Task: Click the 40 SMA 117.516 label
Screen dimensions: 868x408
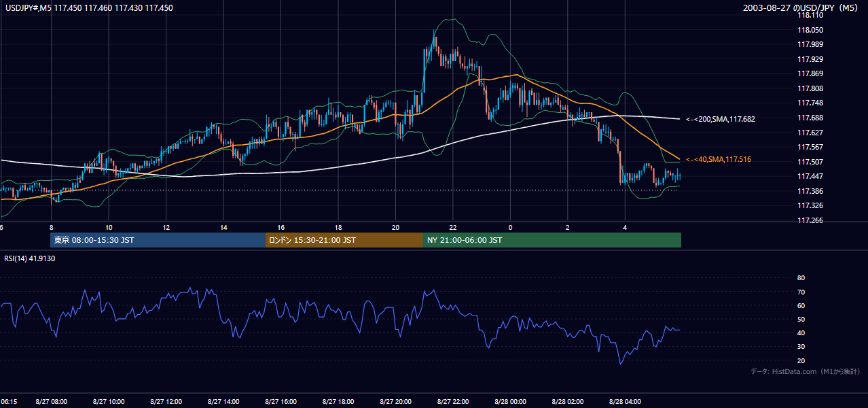Action: 719,159
